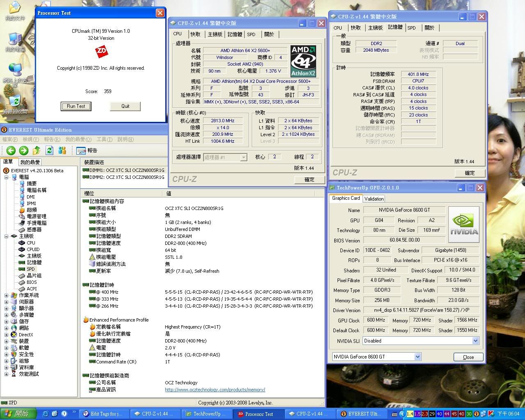Open the 工具(T) menu in EVEREST
This screenshot has width=525, height=420.
104,139
